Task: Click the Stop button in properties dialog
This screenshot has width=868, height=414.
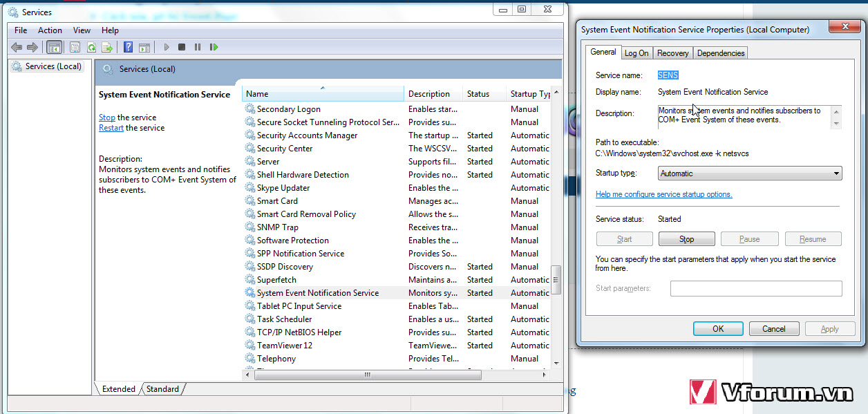Action: pos(686,239)
